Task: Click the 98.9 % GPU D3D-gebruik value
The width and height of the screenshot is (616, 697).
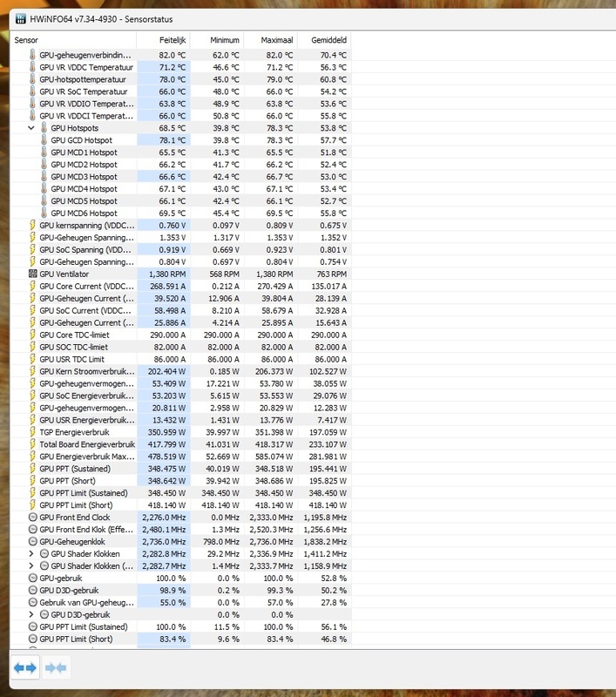Action: pos(173,591)
